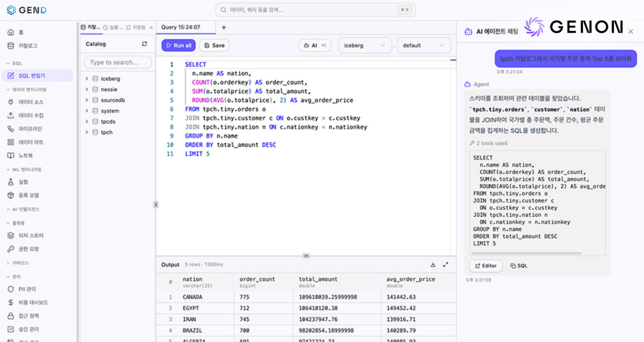
Task: Select the SQL 편집기 editor icon
Action: pos(10,76)
